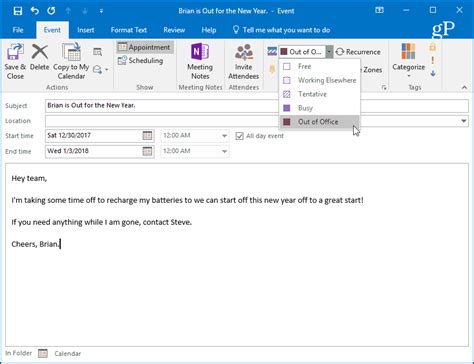The height and width of the screenshot is (364, 474).
Task: Click Save & Close button
Action: click(15, 62)
